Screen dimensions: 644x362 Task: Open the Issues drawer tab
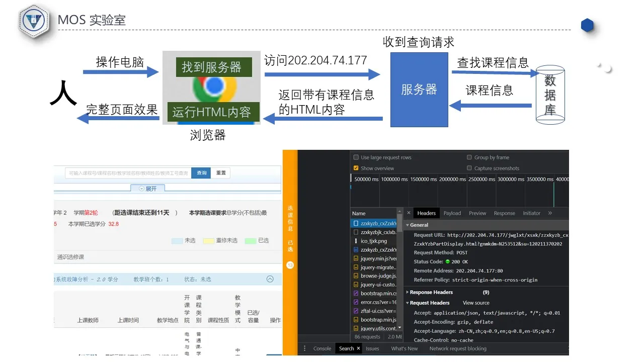[372, 348]
